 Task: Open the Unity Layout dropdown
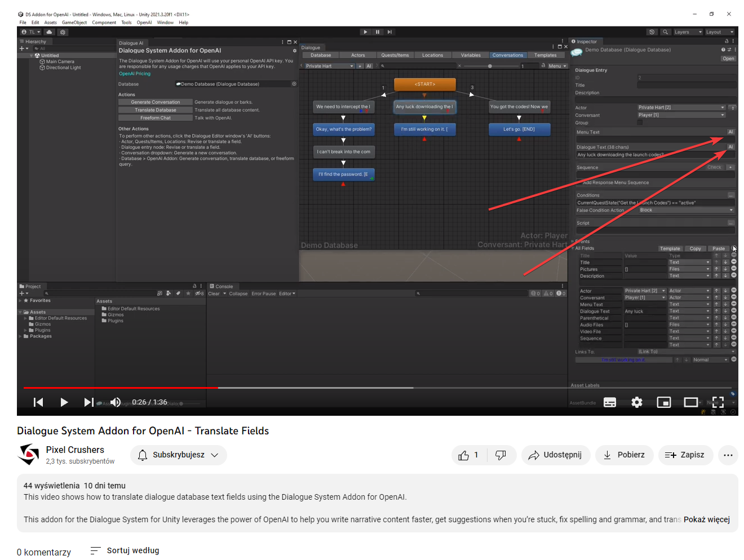point(720,32)
